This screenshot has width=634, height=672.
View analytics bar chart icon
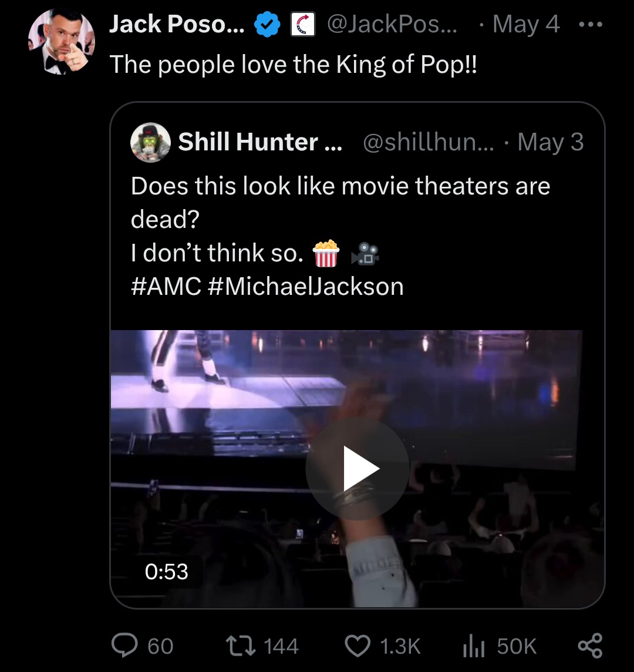pyautogui.click(x=474, y=646)
